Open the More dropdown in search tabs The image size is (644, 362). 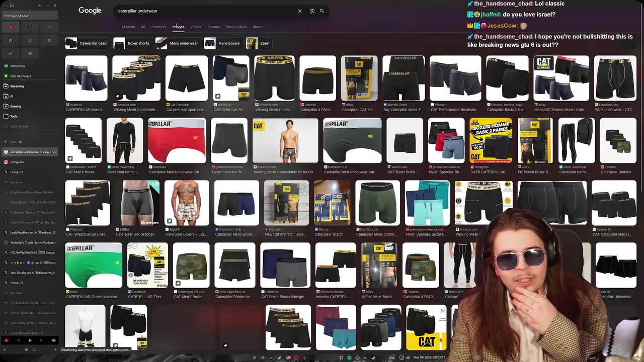pos(259,27)
